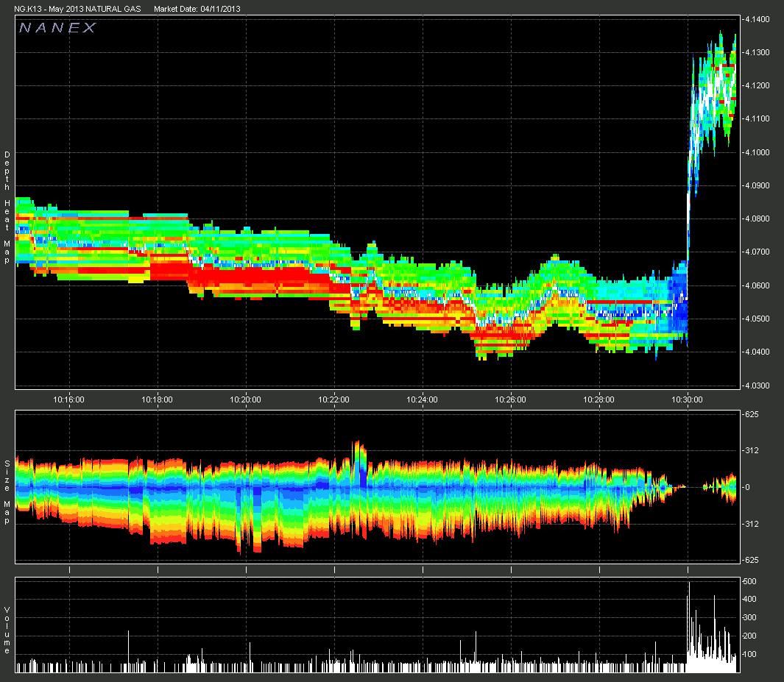
Task: Click the 10:30:00 time axis label
Action: click(687, 399)
